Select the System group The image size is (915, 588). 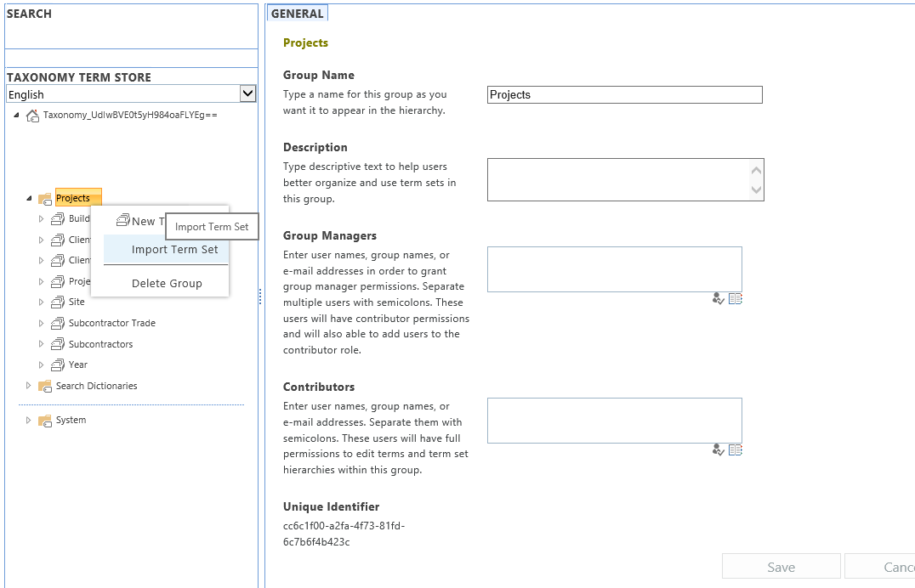click(x=71, y=420)
